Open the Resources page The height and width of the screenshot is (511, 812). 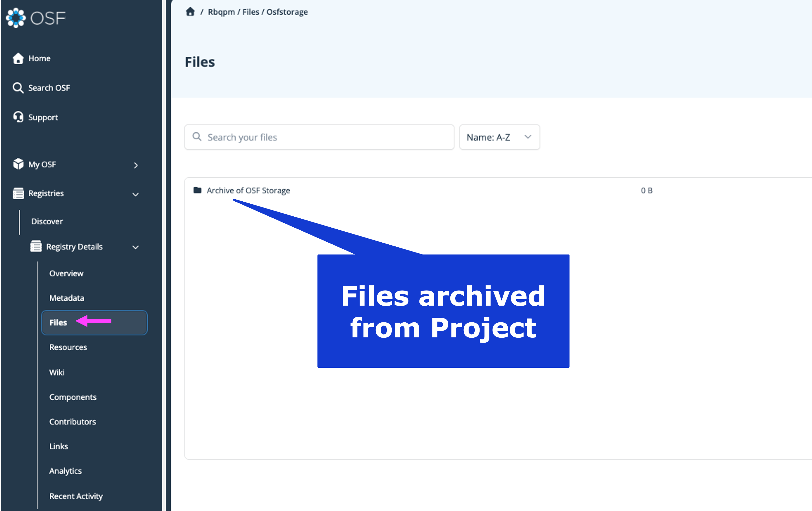(x=68, y=347)
